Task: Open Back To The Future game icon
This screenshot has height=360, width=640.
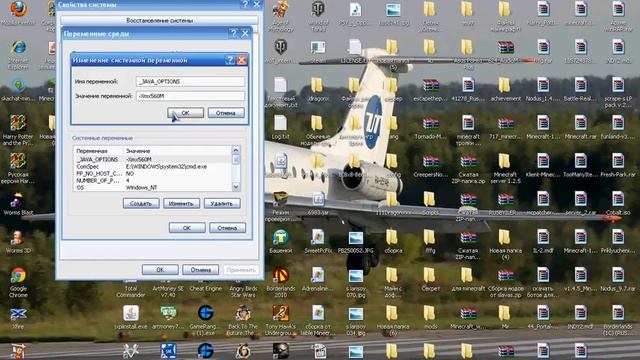Action: coord(243,321)
